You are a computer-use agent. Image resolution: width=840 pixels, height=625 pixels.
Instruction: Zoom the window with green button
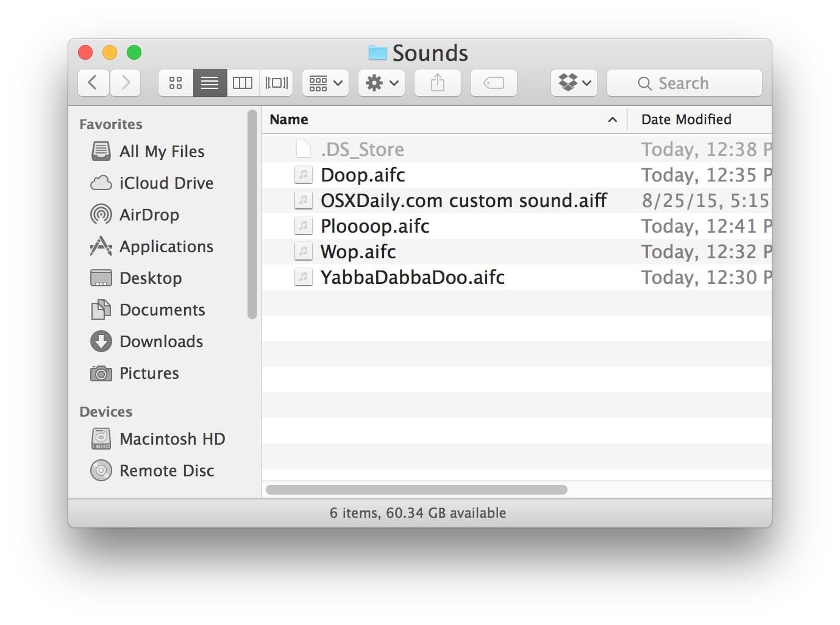pos(134,53)
